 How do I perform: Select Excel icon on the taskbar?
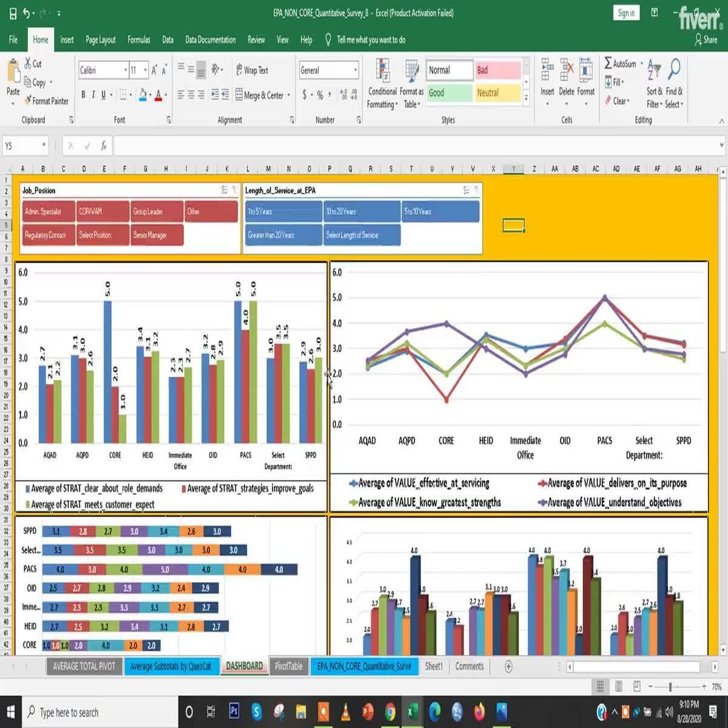(x=410, y=712)
